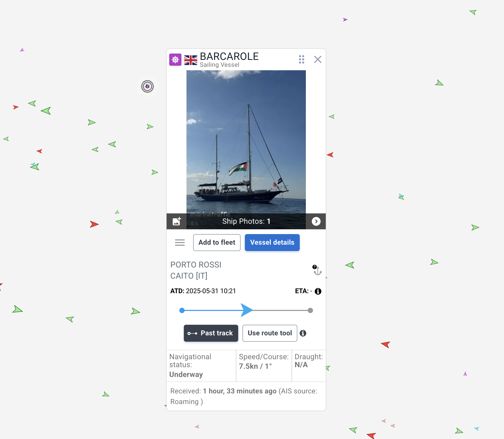Click the drag handle dots icon

(x=302, y=59)
